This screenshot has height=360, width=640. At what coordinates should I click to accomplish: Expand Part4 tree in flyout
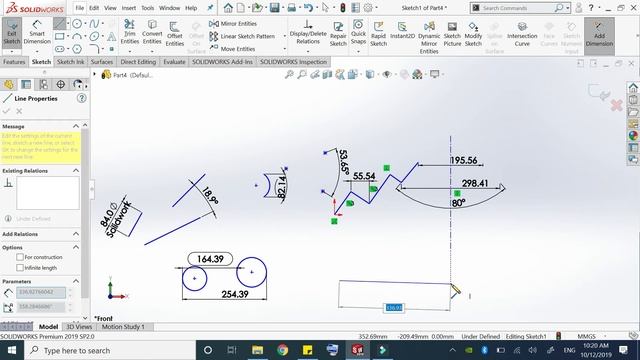pyautogui.click(x=95, y=74)
